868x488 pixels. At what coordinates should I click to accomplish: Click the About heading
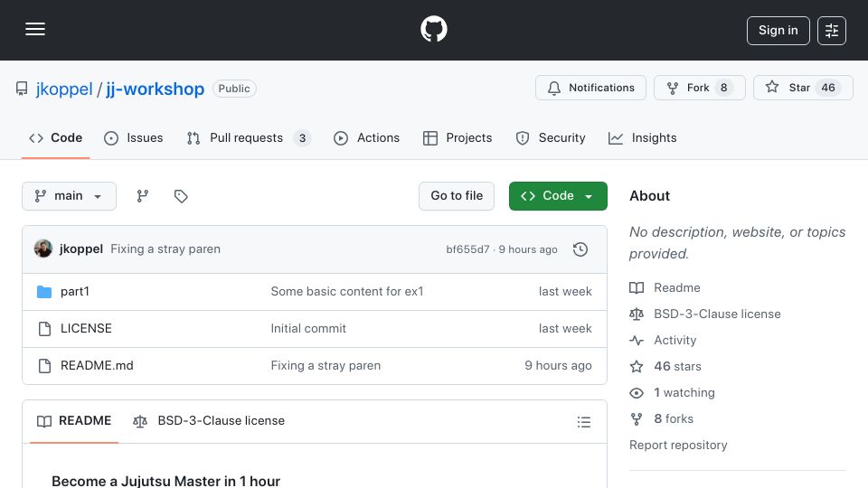coord(649,196)
